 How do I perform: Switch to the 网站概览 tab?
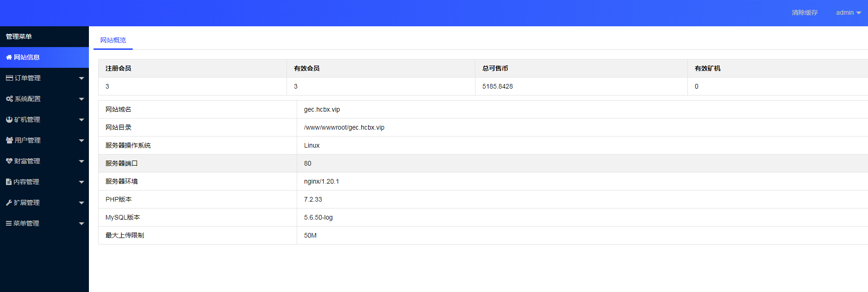113,40
